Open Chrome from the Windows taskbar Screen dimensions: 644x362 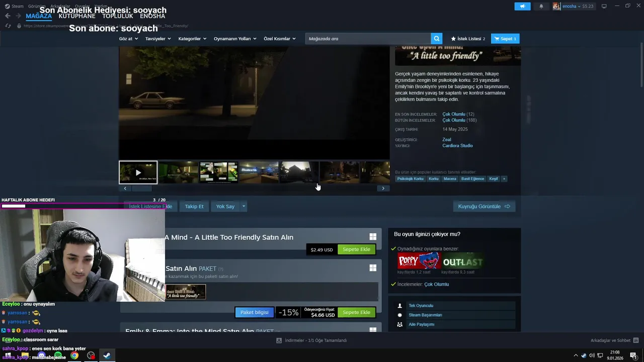click(x=74, y=355)
